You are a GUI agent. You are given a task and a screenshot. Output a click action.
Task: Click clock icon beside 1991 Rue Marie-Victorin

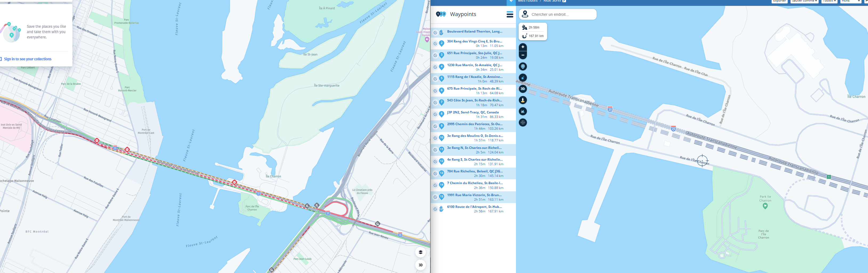point(435,197)
